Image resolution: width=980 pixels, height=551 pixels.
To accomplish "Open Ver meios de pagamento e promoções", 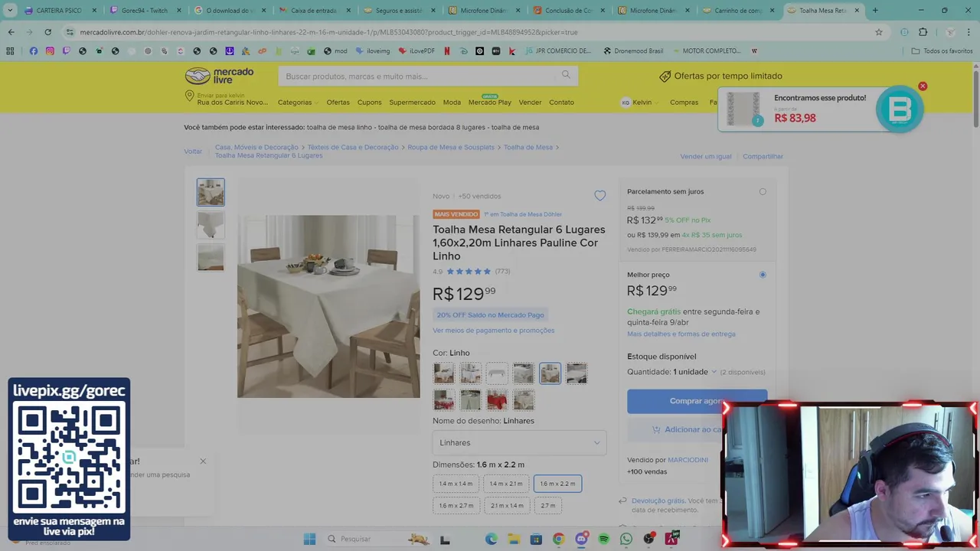I will [x=493, y=331].
